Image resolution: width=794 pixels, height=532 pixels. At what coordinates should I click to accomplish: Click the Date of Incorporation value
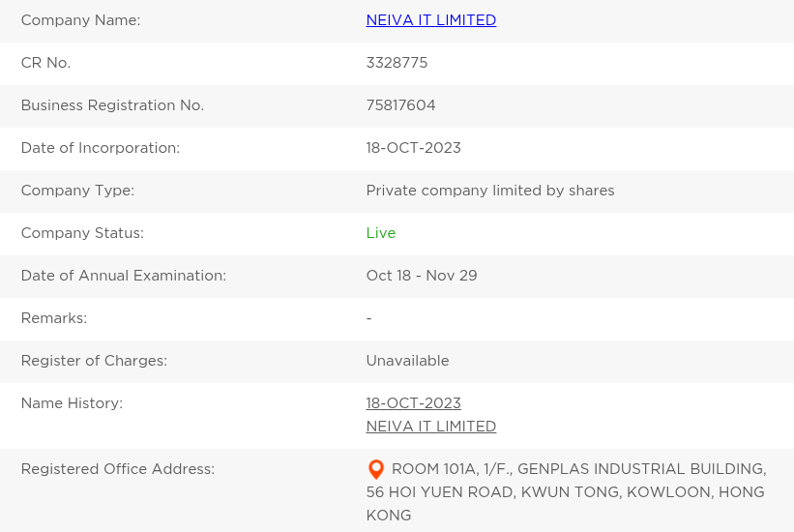pyautogui.click(x=413, y=148)
